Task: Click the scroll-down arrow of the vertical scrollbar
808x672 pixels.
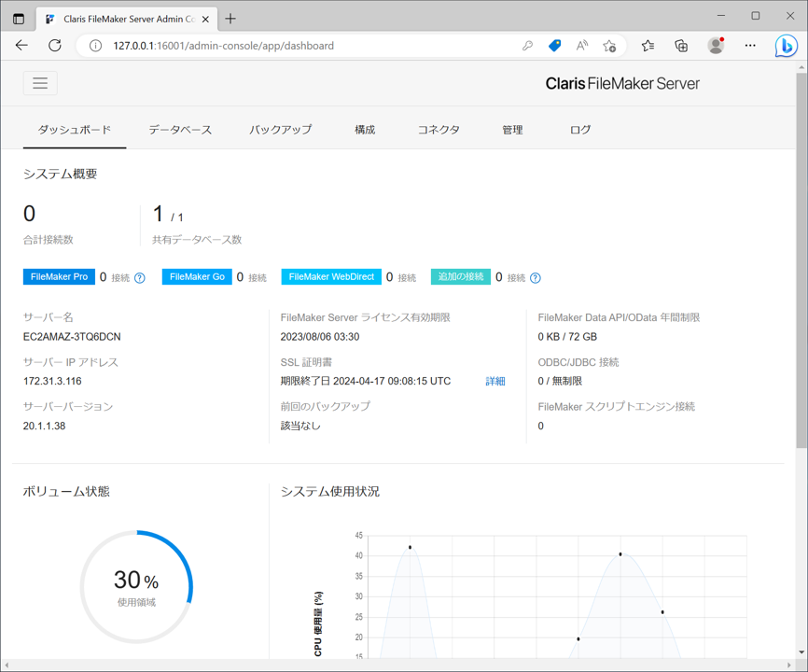Action: pyautogui.click(x=801, y=652)
